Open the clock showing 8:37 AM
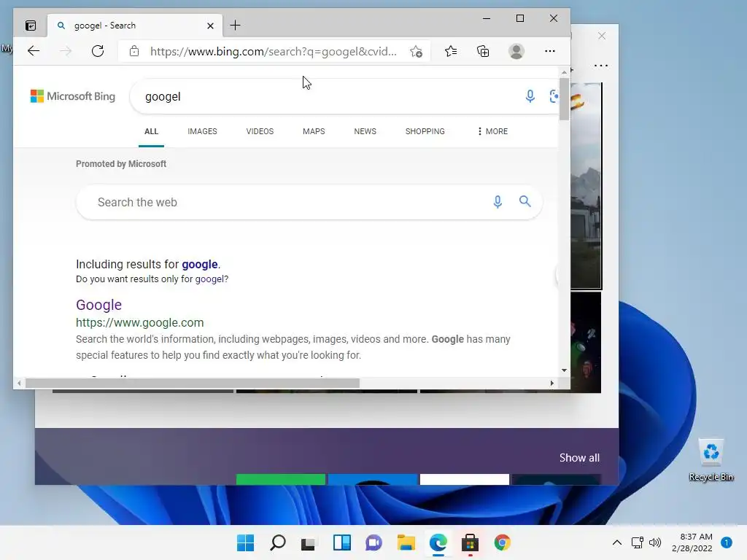The width and height of the screenshot is (747, 560). click(692, 542)
